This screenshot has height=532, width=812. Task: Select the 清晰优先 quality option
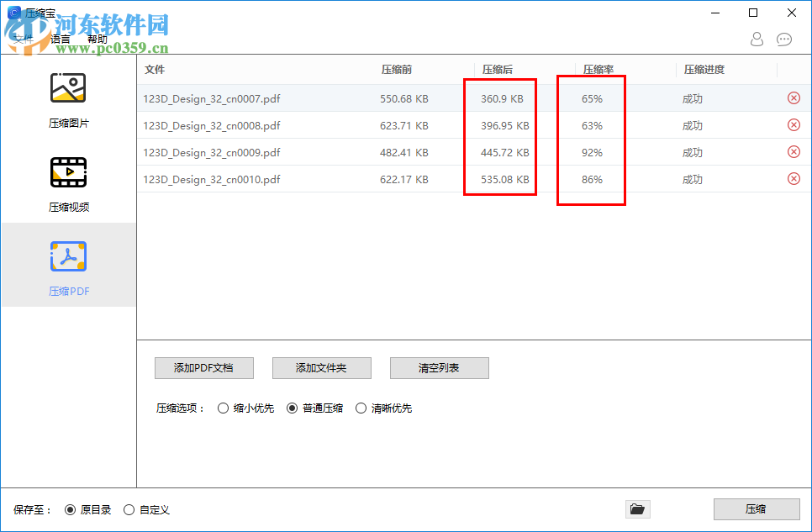click(x=361, y=408)
